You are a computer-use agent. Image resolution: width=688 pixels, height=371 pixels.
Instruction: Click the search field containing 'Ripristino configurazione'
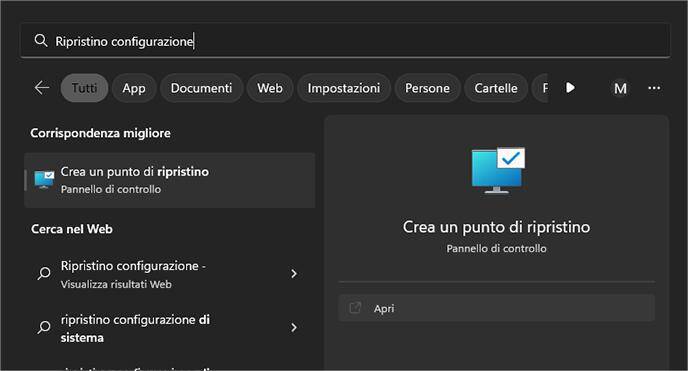[345, 41]
